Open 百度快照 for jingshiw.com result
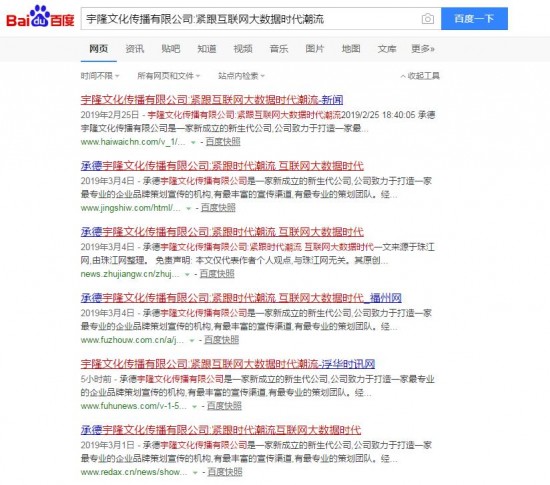 coord(218,208)
